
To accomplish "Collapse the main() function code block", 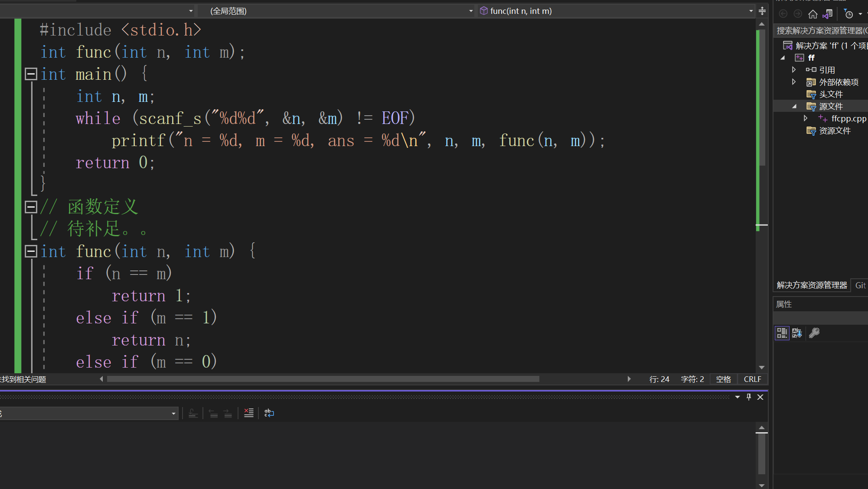I will point(30,74).
